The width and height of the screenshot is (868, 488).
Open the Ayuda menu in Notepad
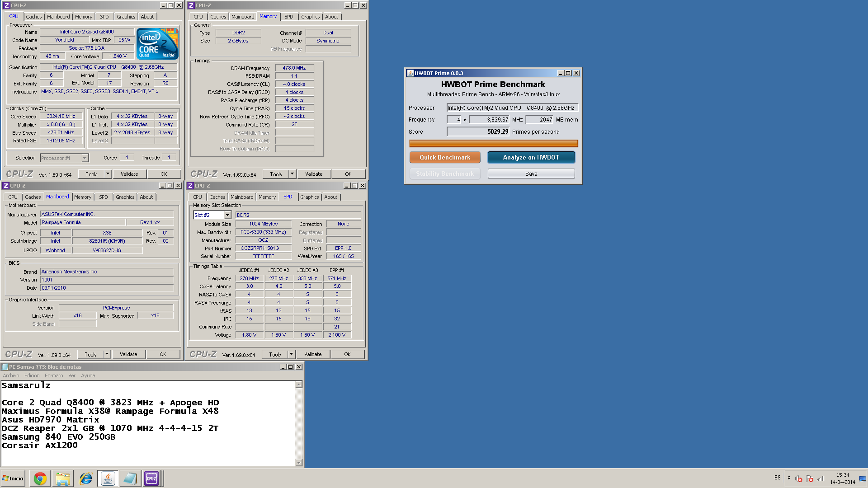point(88,375)
